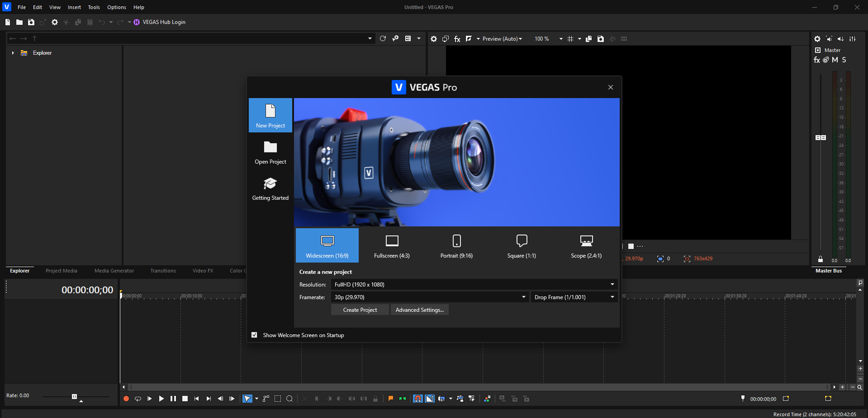Click the Open folder toolbar icon
The width and height of the screenshot is (868, 418).
tap(19, 22)
